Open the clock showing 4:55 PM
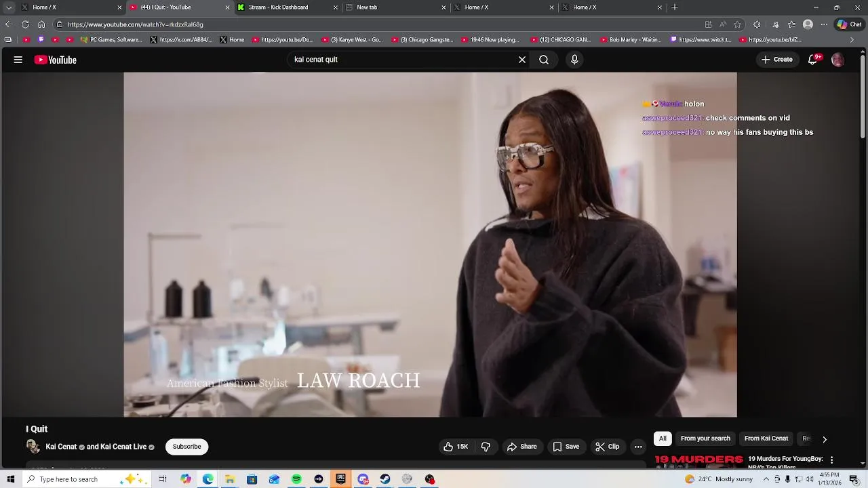868x488 pixels. pyautogui.click(x=829, y=479)
